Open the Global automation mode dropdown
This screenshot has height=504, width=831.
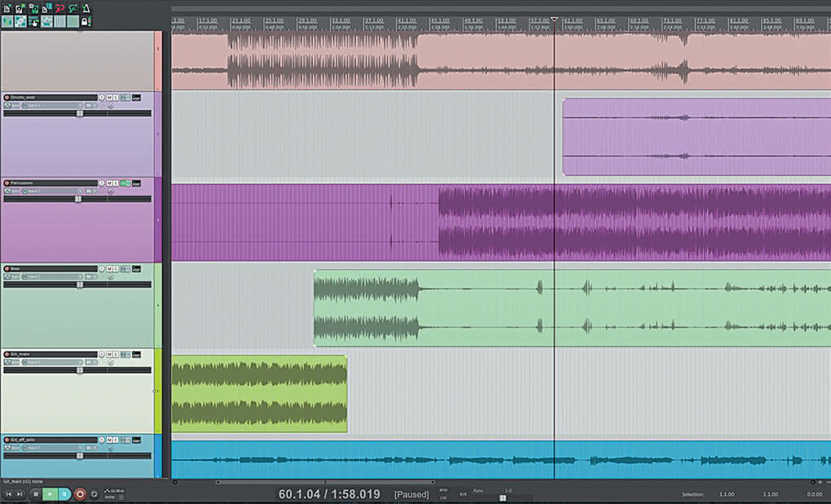pos(114,494)
